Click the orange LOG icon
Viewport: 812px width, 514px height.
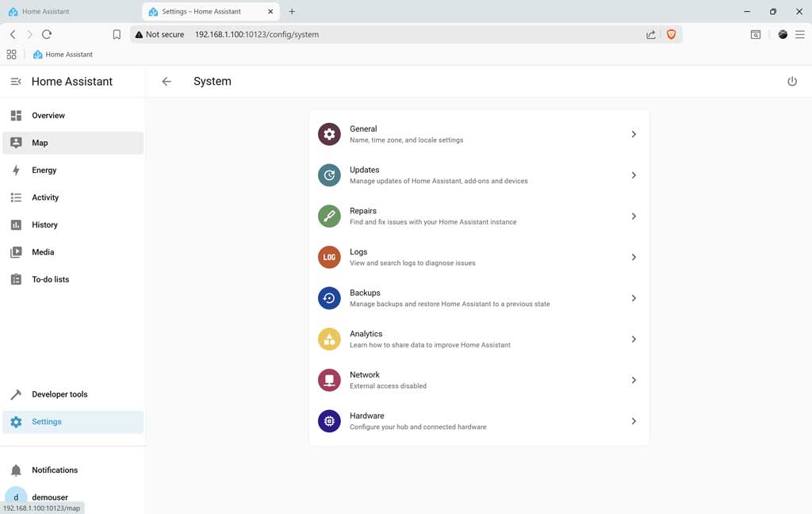click(329, 257)
